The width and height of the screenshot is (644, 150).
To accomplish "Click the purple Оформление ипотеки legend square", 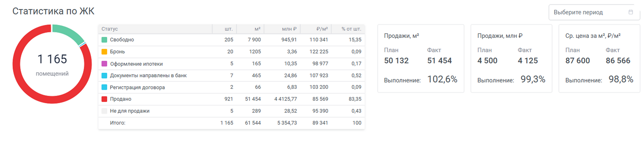I will (104, 64).
